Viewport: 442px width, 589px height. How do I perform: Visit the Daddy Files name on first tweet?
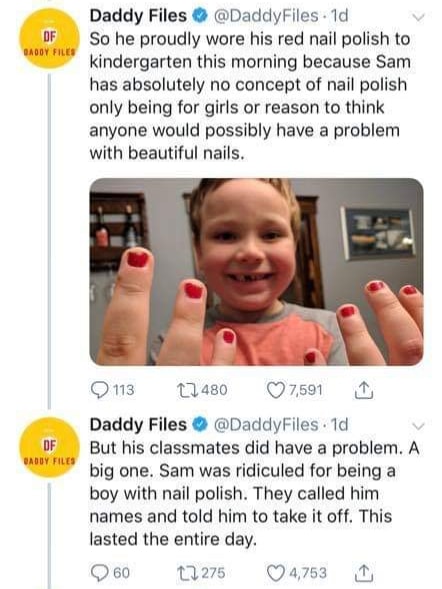138,16
